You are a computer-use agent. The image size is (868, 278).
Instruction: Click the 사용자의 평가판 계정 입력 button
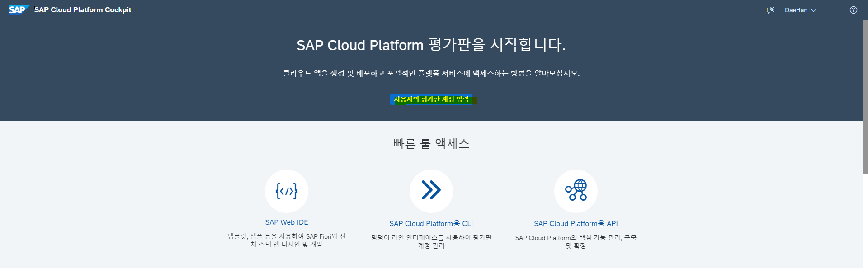tap(431, 99)
